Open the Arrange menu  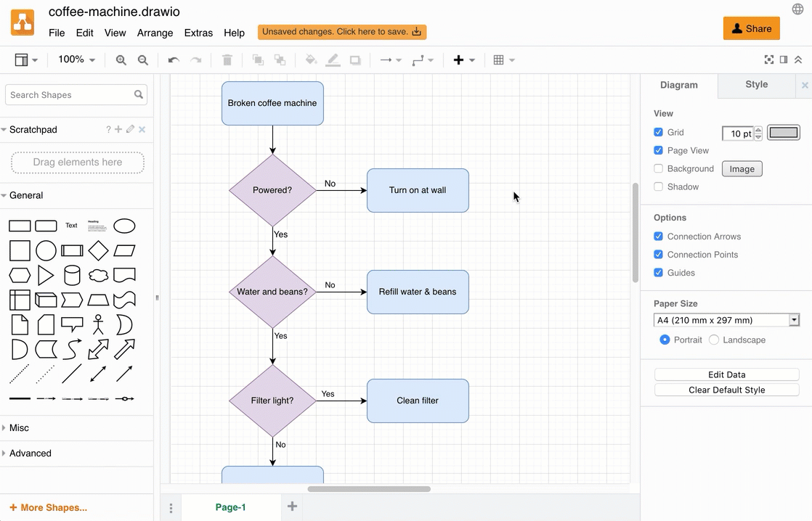[155, 33]
